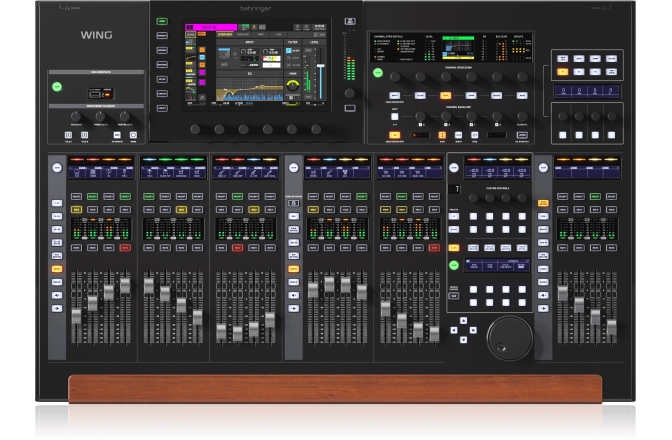Select the OVERVIEW tab on the touchscreen
The height and width of the screenshot is (440, 672).
click(223, 33)
